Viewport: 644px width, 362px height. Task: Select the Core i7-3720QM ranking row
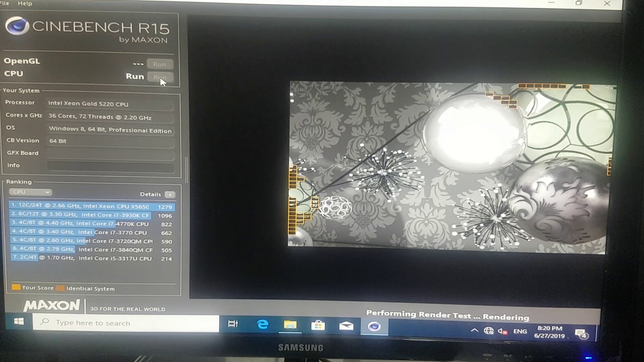click(x=92, y=241)
